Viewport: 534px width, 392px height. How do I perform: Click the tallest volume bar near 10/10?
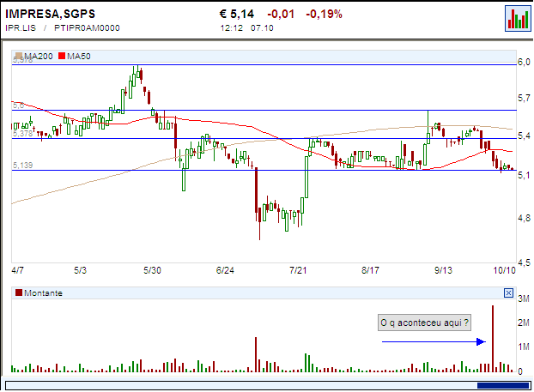point(493,339)
